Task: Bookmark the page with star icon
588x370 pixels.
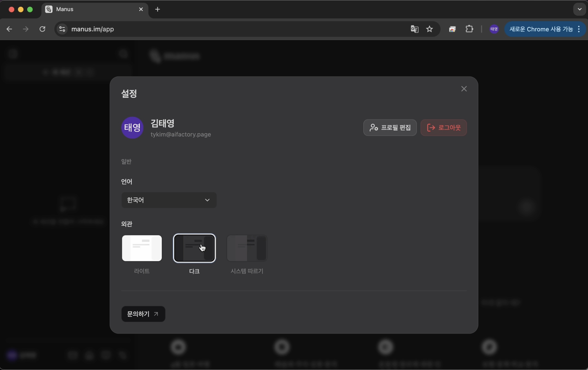Action: [429, 29]
